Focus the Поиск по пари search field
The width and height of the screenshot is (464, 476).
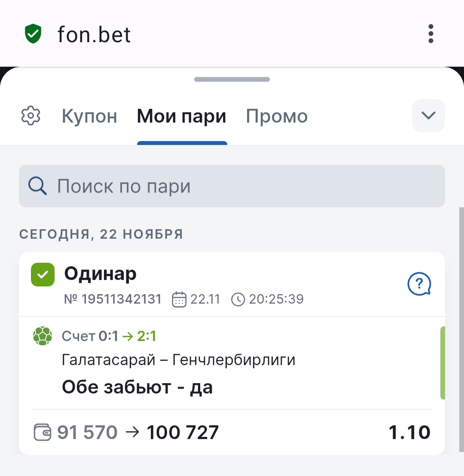pyautogui.click(x=232, y=186)
